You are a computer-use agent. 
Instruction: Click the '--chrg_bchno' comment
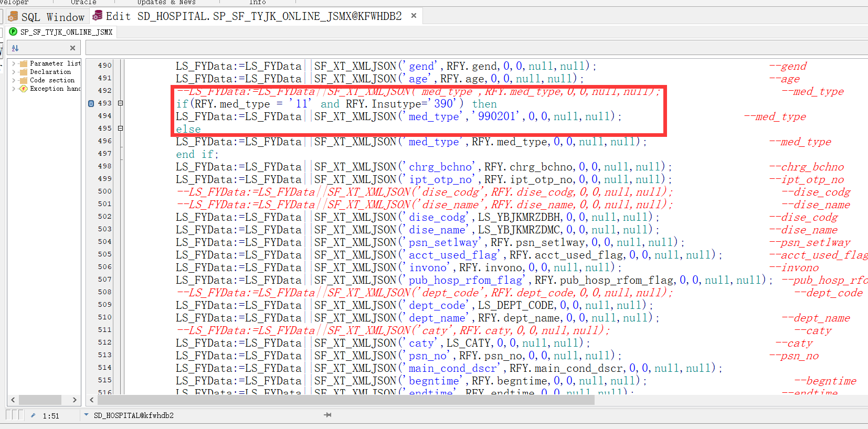click(807, 167)
